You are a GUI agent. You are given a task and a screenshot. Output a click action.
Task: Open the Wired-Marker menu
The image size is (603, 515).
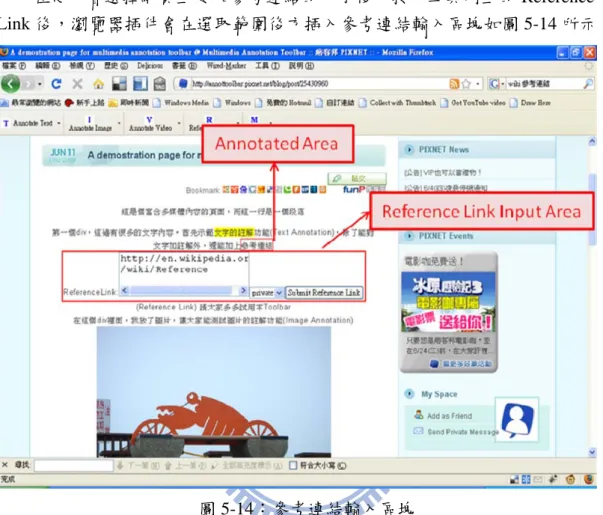coord(226,66)
